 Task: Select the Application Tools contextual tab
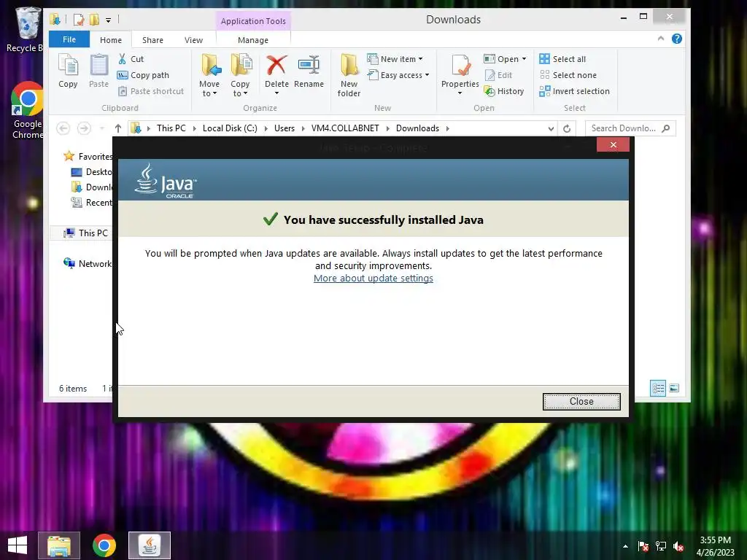pyautogui.click(x=253, y=21)
